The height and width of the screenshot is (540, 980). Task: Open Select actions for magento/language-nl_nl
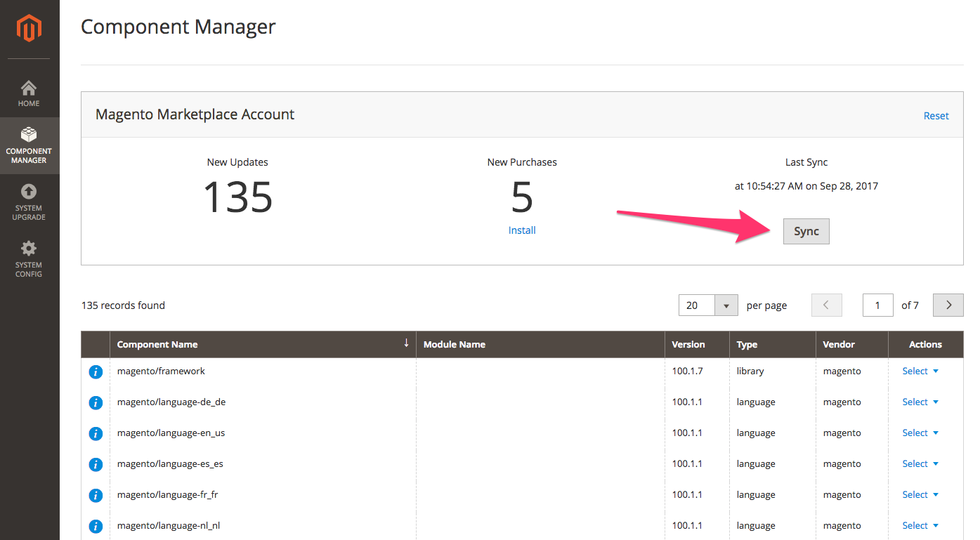pos(920,525)
